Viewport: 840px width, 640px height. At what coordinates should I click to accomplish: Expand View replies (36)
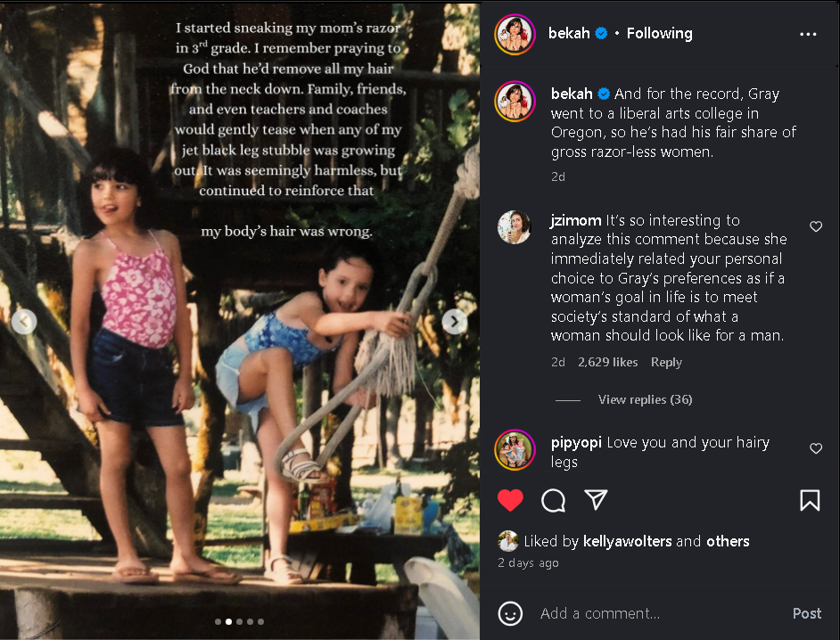(x=645, y=399)
